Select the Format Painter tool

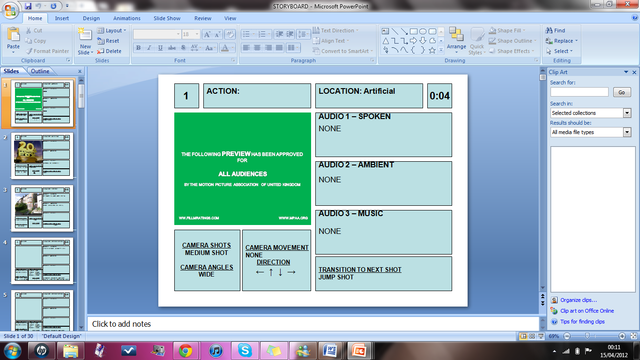[47, 51]
